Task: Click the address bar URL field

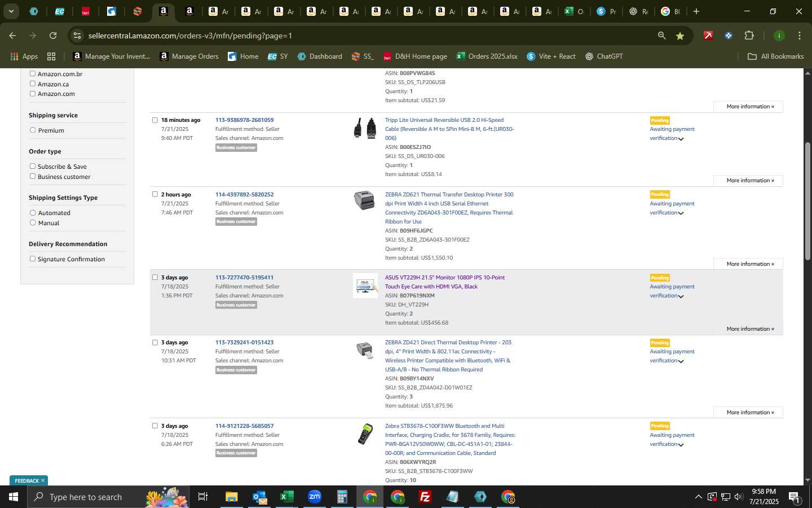Action: [361, 36]
